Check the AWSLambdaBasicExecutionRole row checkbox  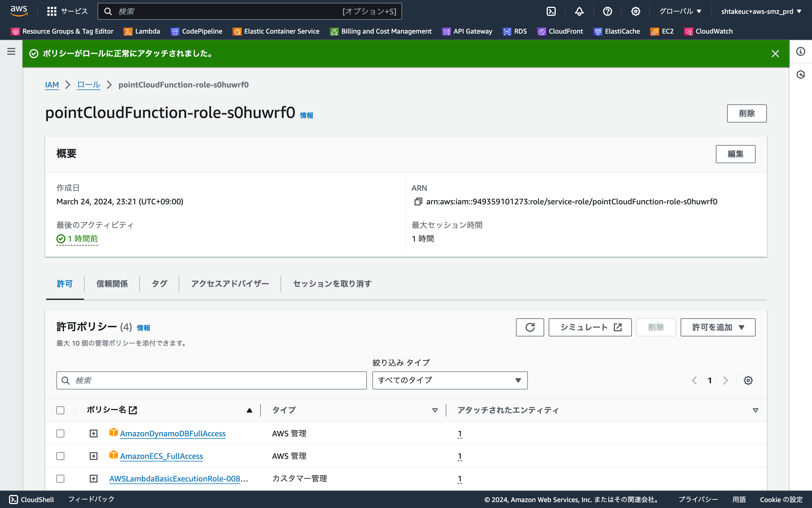(60, 478)
